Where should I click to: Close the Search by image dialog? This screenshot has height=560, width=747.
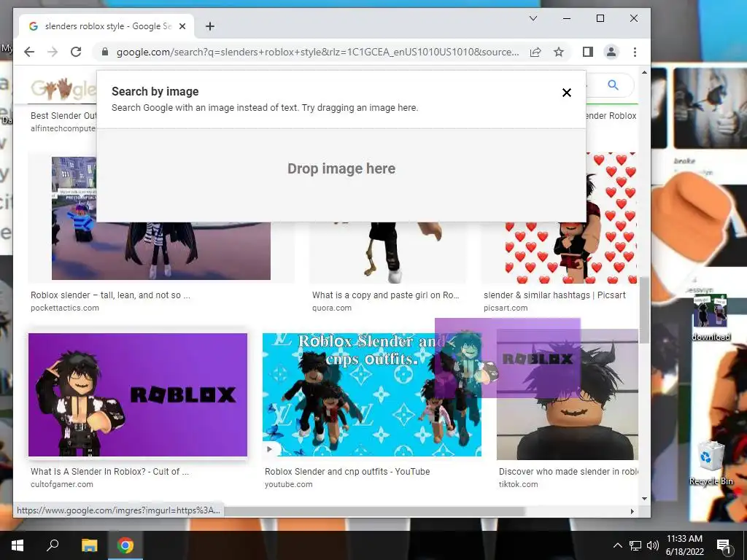566,93
